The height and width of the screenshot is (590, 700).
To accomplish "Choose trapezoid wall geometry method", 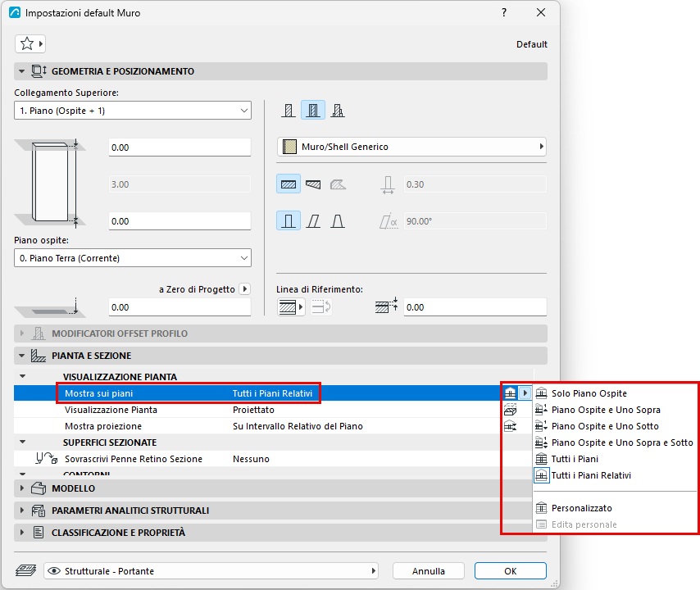I will (313, 184).
